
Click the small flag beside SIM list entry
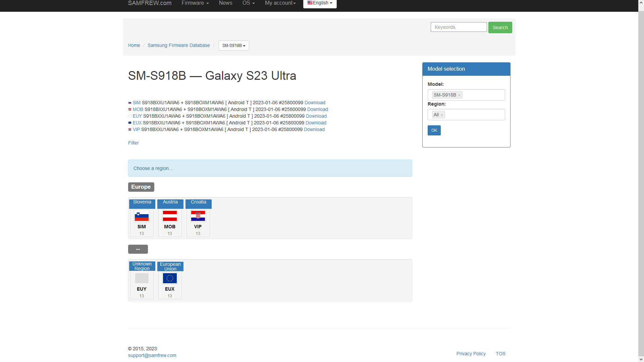(x=130, y=103)
